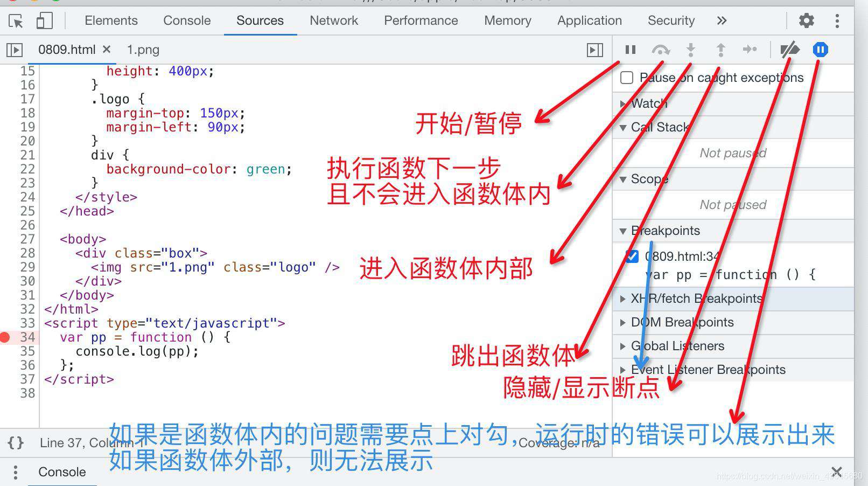Click the '<div class="box">' code line
Viewport: 868px width, 486px height.
tap(141, 253)
